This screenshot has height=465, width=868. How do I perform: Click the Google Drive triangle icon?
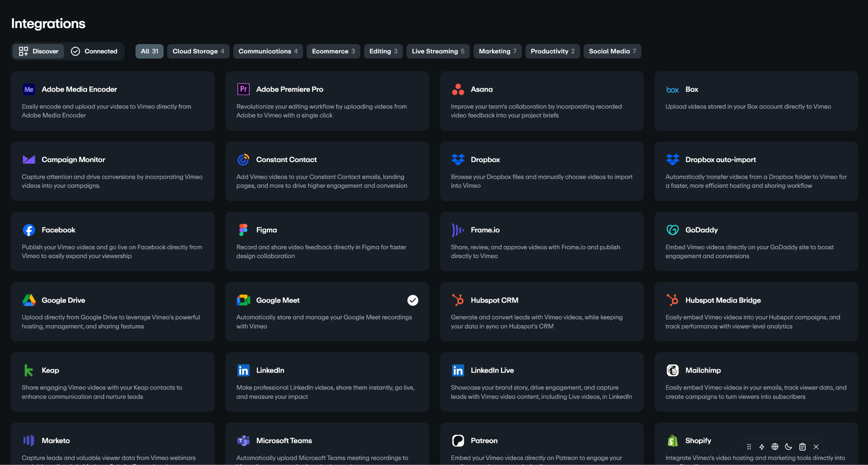click(29, 300)
